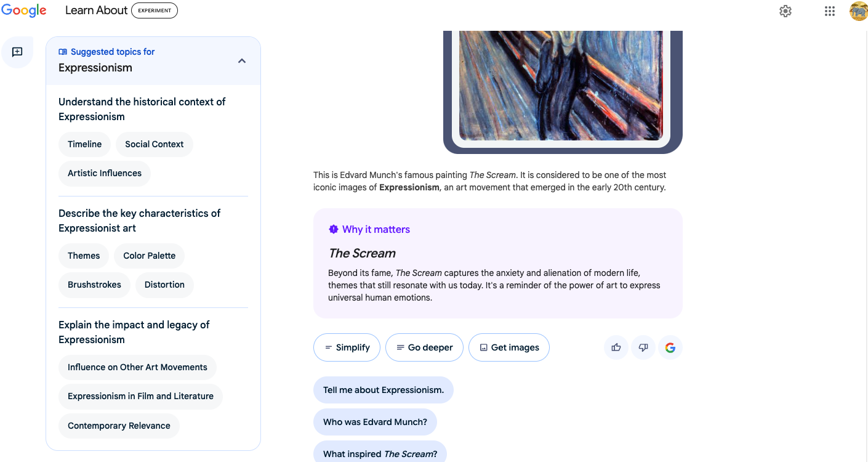Give a thumbs up to the response
The height and width of the screenshot is (462, 868).
click(616, 347)
